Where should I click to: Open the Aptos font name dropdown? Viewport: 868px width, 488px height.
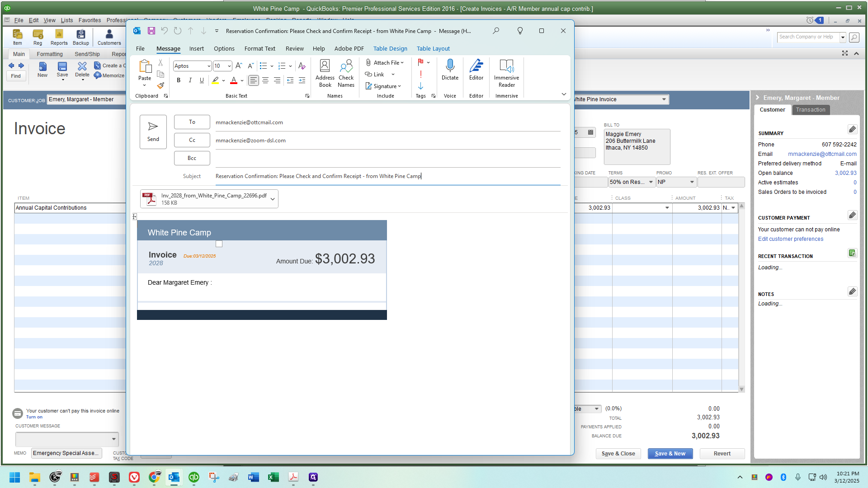[209, 66]
